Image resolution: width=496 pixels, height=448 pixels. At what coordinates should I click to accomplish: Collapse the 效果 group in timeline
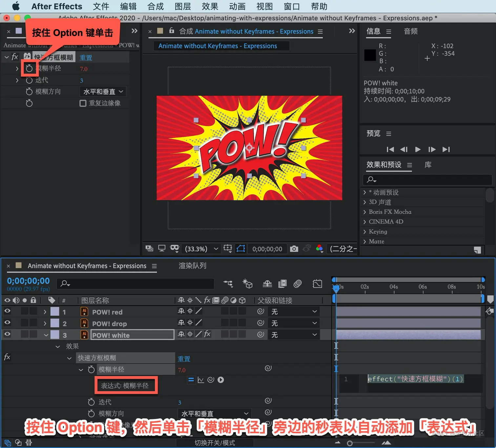tap(58, 347)
